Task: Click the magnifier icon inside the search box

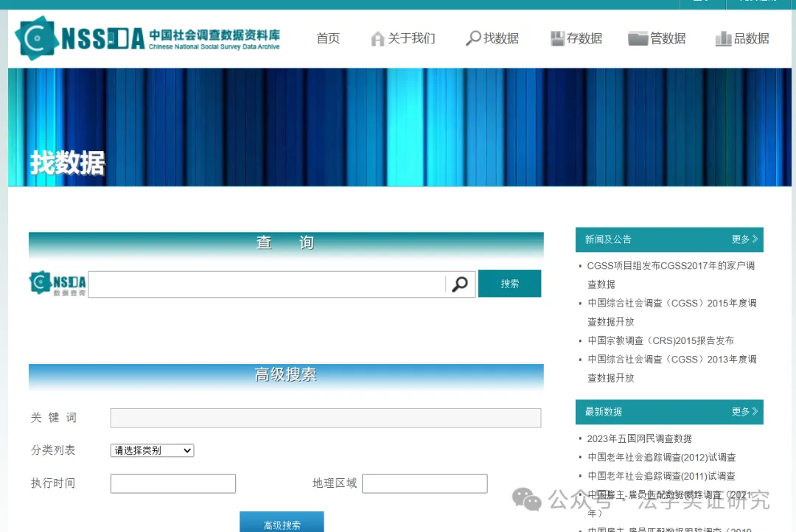Action: pos(460,284)
